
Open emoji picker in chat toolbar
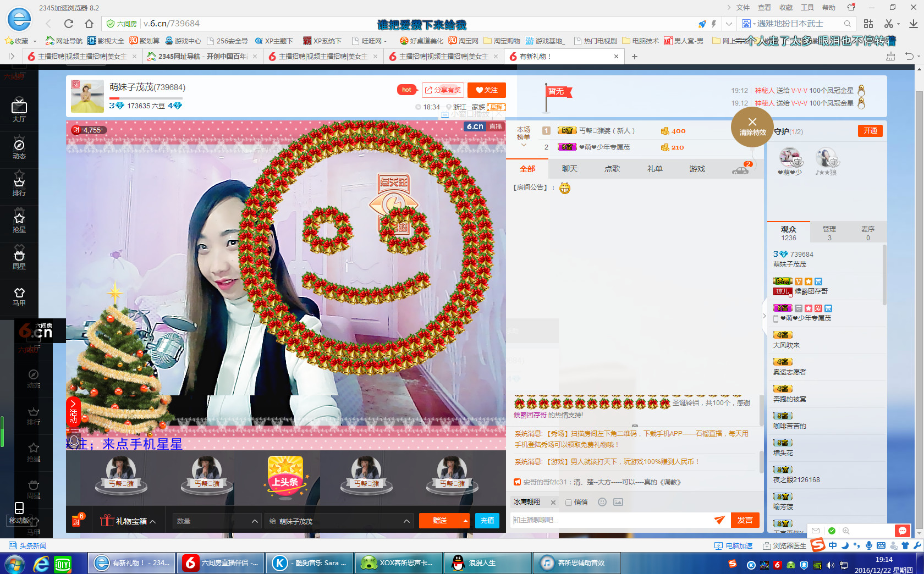tap(602, 502)
